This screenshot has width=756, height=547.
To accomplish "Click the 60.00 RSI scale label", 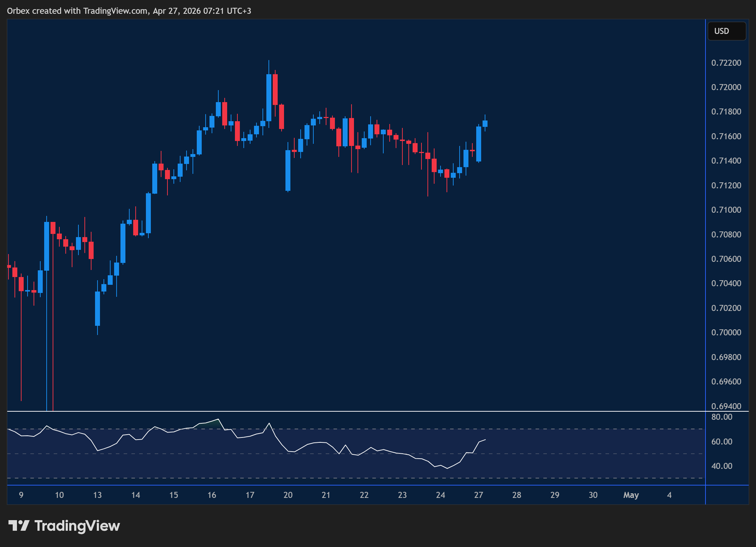I will click(721, 442).
